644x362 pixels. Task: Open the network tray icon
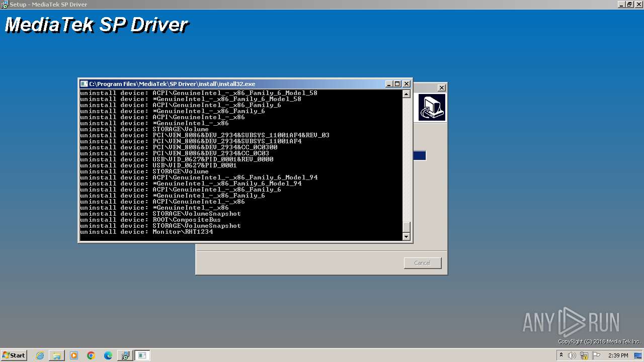(x=584, y=355)
